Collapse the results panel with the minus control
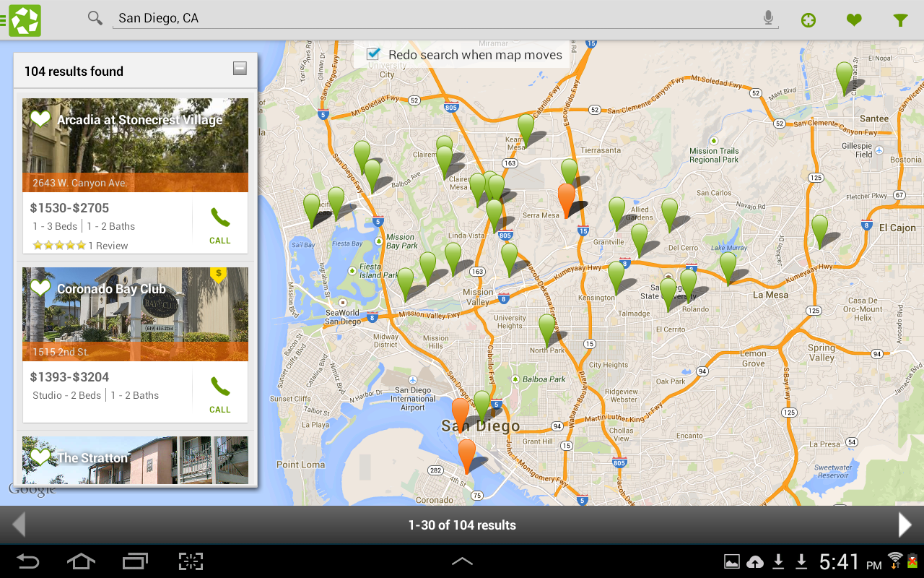The width and height of the screenshot is (924, 578). tap(238, 67)
